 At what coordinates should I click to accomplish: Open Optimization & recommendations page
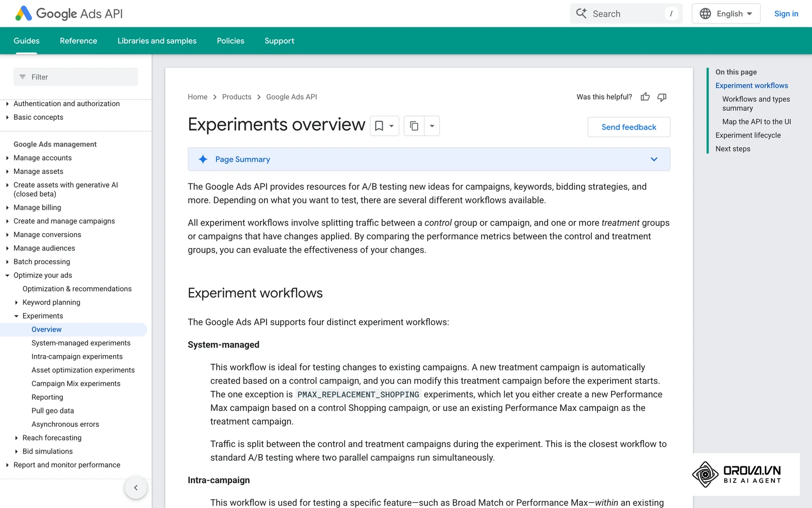(77, 289)
